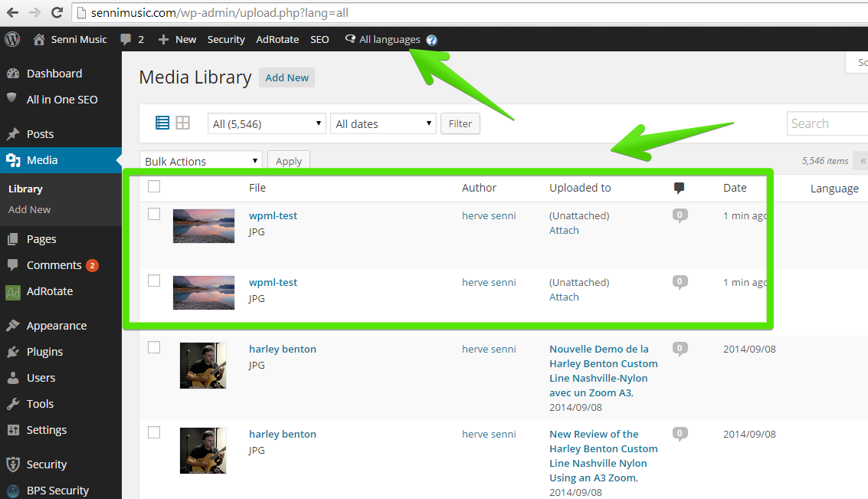
Task: Click author herve senni on first harley benton row
Action: click(489, 349)
